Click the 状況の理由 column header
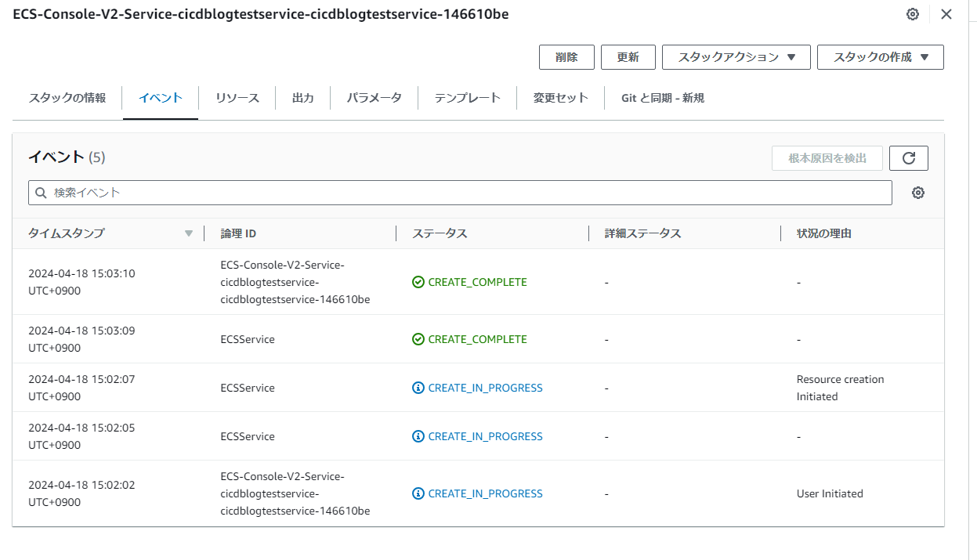977x560 pixels. (x=824, y=233)
